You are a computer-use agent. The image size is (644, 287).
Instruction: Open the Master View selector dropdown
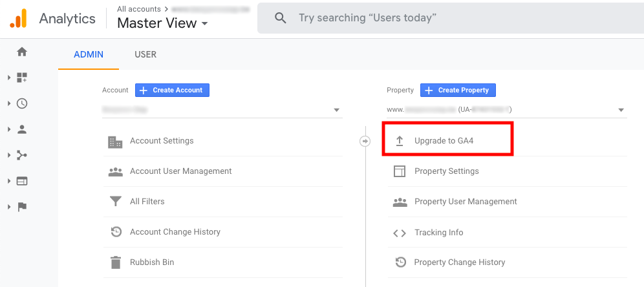(162, 23)
